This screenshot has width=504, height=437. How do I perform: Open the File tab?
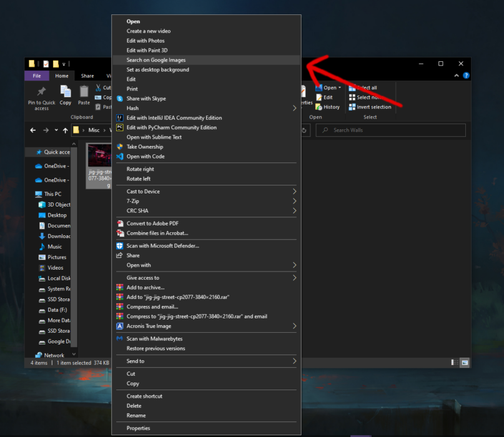click(x=37, y=76)
